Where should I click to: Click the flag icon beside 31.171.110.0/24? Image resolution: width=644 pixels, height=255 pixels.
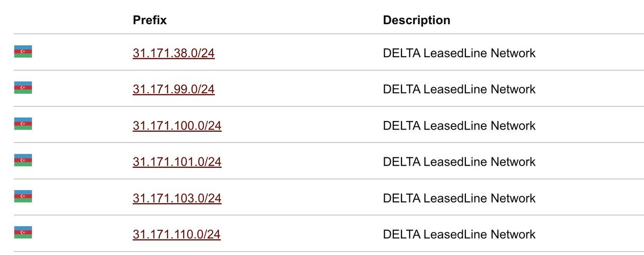pos(23,232)
